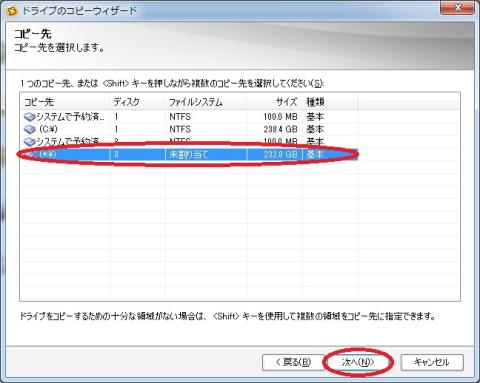Sort by the 種類 column header
This screenshot has width=480, height=383.
330,102
